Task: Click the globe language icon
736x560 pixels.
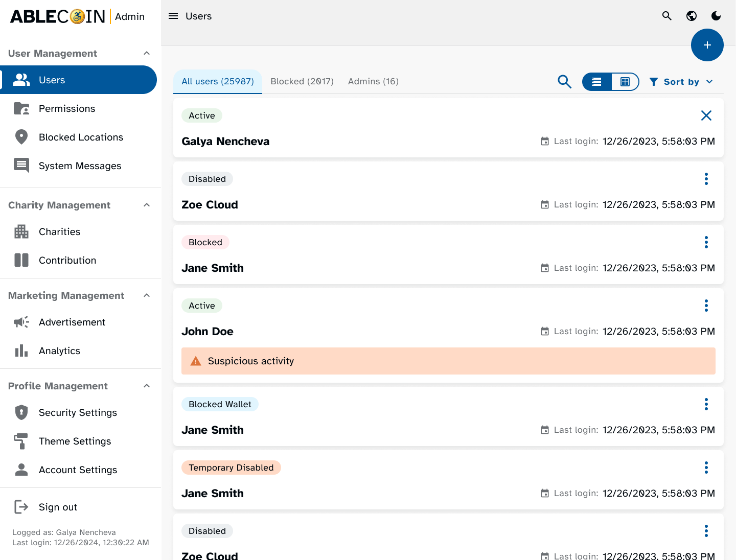Action: pyautogui.click(x=691, y=16)
